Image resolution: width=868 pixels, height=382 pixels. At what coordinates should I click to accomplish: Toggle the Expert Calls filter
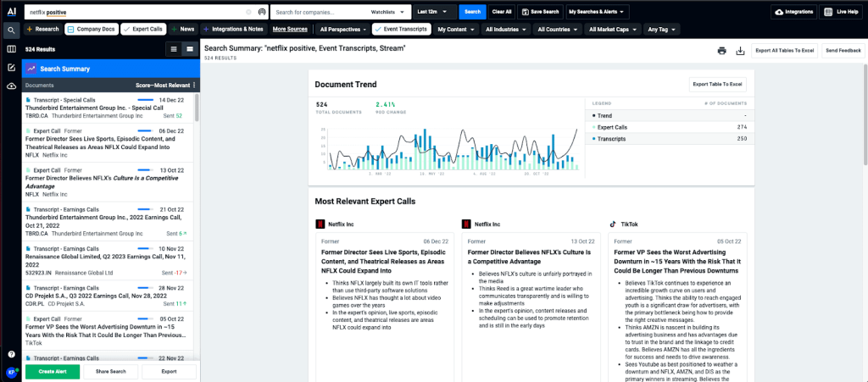143,30
